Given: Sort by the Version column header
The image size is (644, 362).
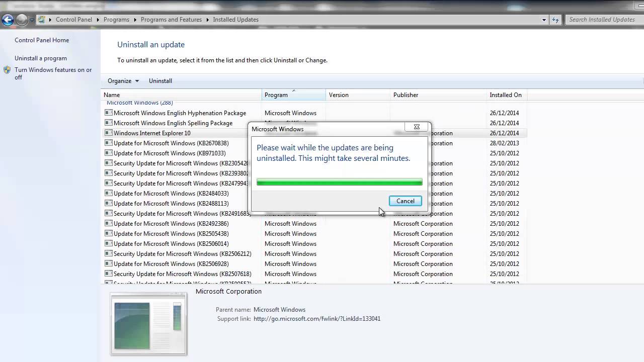Looking at the screenshot, I should [358, 95].
